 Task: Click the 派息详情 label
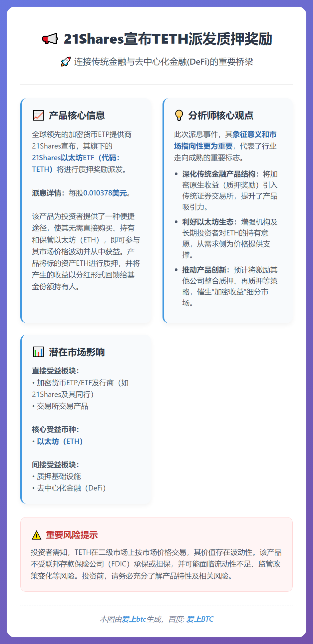click(48, 193)
